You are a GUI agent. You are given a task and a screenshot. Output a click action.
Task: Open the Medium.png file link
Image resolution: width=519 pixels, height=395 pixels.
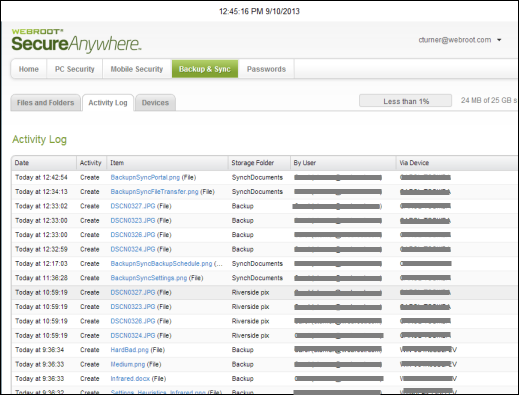click(x=128, y=364)
